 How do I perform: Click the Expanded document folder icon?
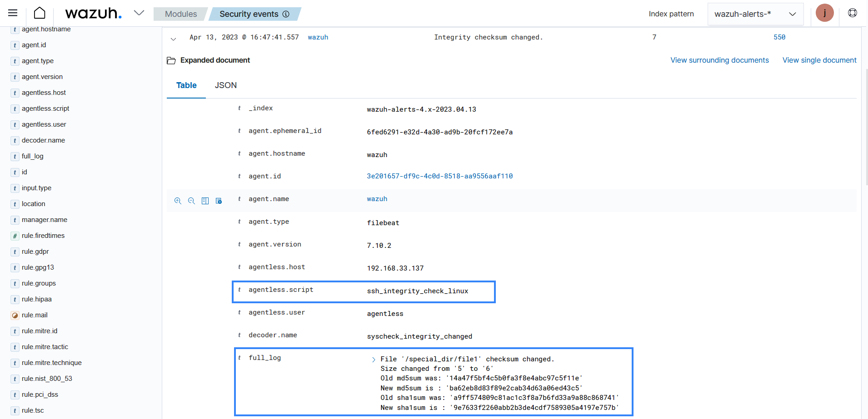pyautogui.click(x=171, y=60)
